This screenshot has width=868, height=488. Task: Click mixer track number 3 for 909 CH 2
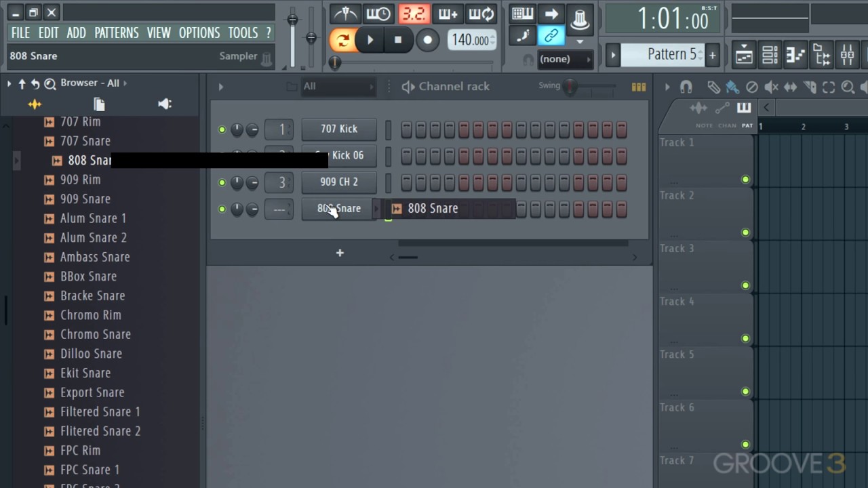pos(279,182)
